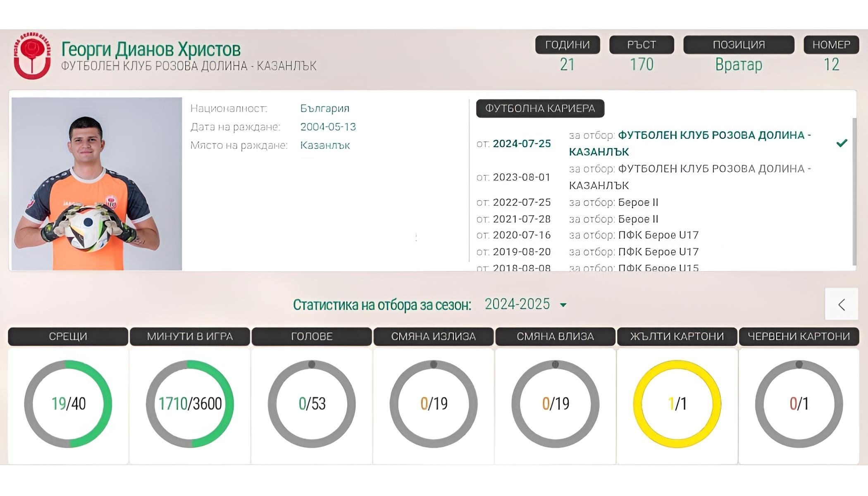Click the position value Вратар
The width and height of the screenshot is (868, 496).
pyautogui.click(x=739, y=65)
